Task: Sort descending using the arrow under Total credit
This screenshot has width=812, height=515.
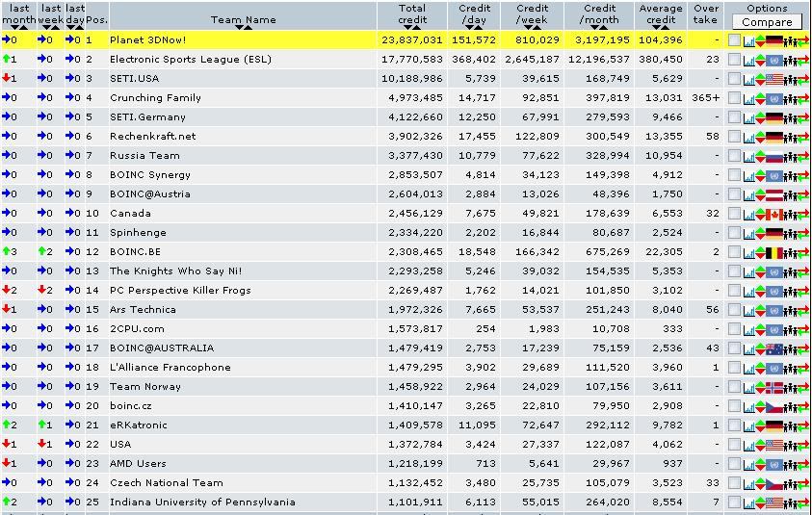Action: click(407, 27)
